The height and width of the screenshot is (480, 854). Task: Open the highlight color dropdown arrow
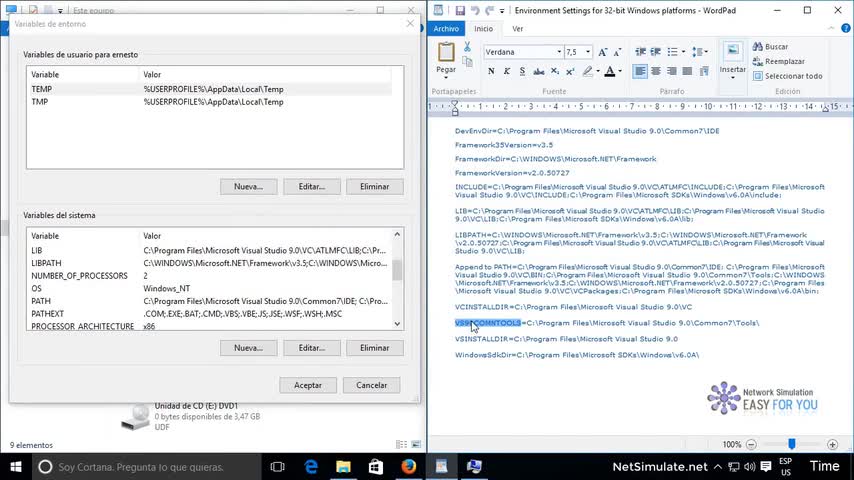[597, 71]
